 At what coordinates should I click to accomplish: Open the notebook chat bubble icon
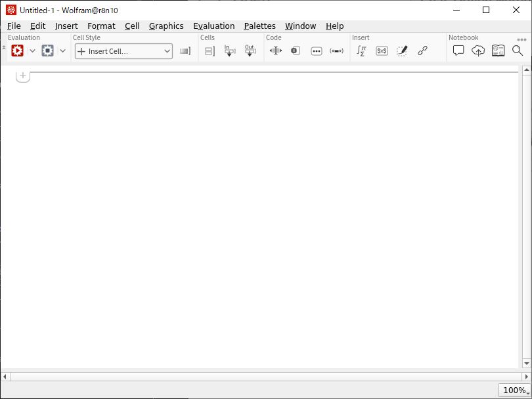click(x=458, y=51)
